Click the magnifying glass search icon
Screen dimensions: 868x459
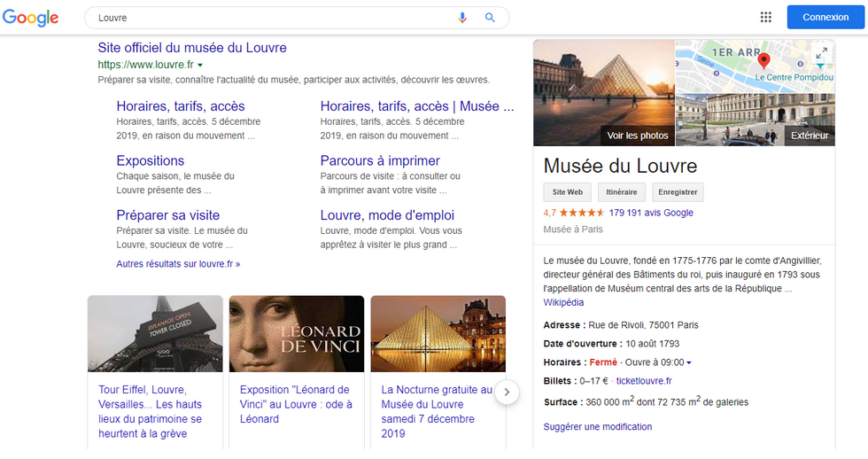[x=490, y=18]
